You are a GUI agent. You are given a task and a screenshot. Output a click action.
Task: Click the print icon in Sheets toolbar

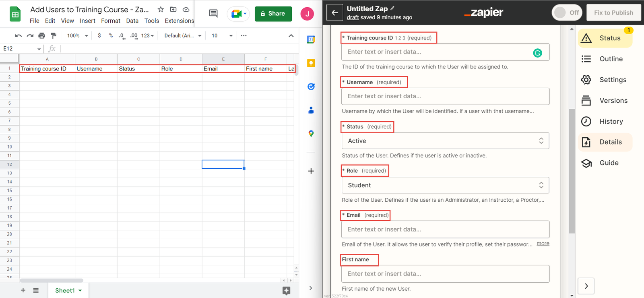[x=41, y=36]
